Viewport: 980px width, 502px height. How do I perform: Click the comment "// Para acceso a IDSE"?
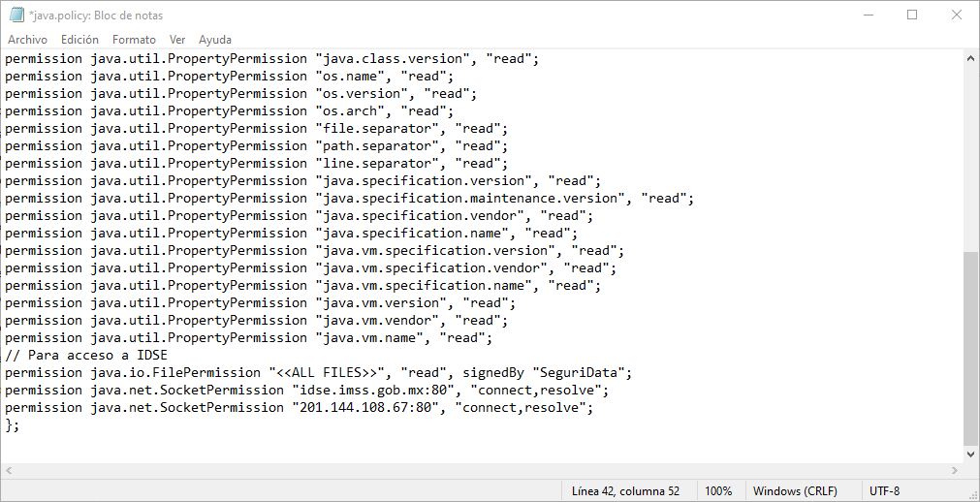[86, 356]
